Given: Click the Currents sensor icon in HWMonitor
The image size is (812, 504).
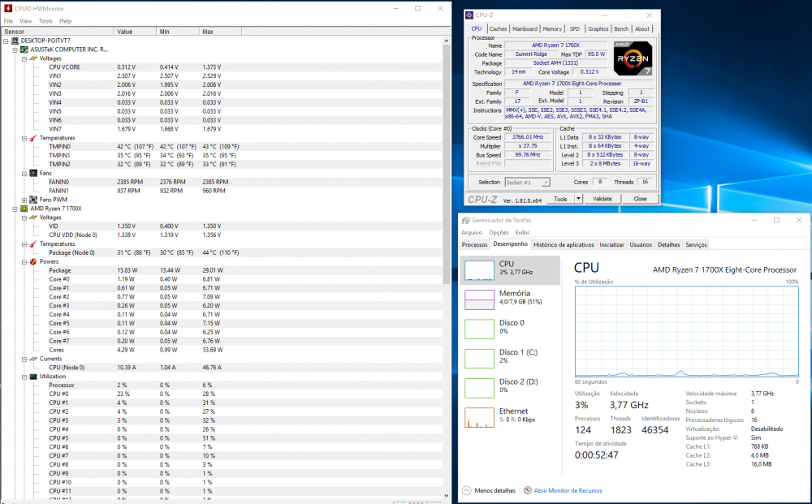Looking at the screenshot, I should click(32, 358).
